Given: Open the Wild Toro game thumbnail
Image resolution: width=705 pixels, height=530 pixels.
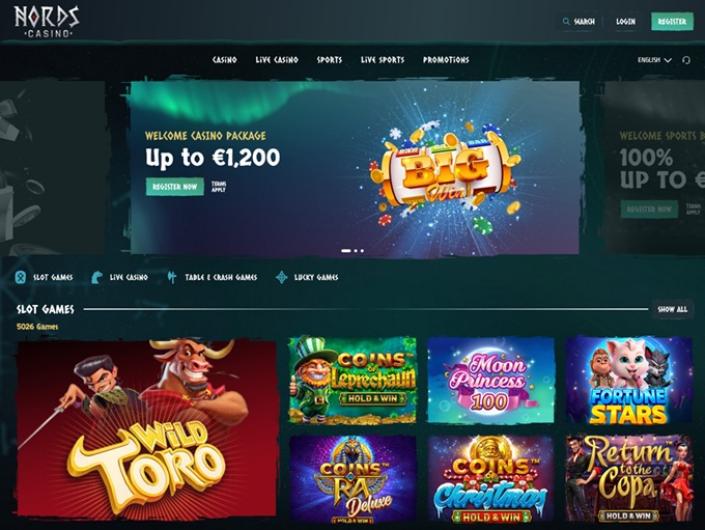Looking at the screenshot, I should (x=147, y=429).
